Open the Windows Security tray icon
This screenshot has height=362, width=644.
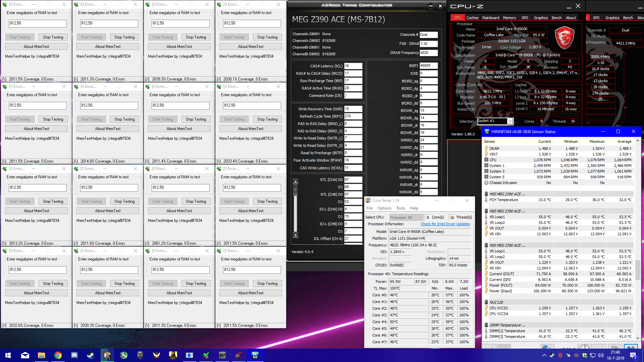coord(585,355)
